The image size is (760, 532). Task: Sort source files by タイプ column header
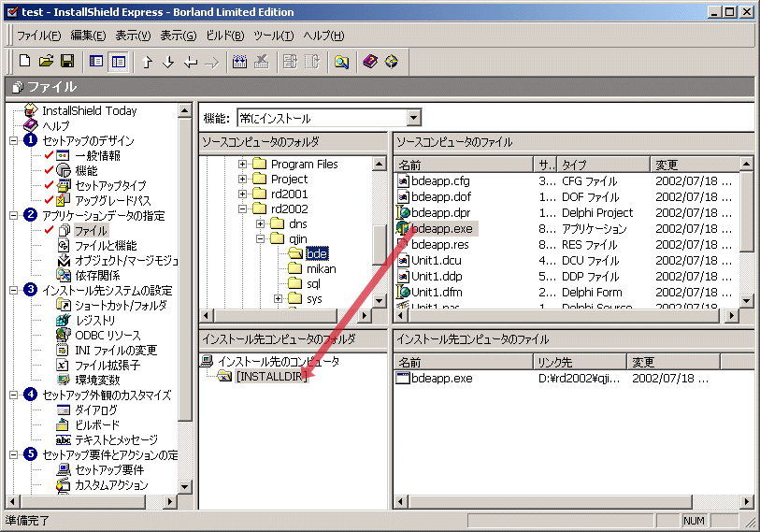tap(604, 165)
